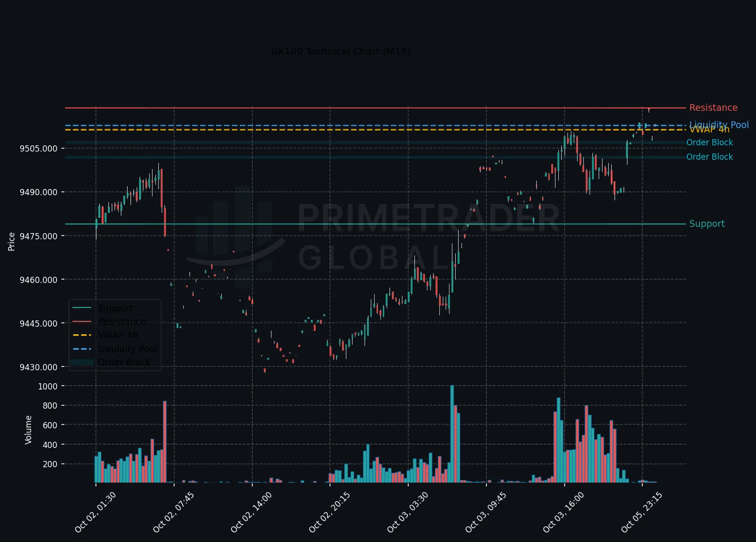Viewport: 756px width, 542px height.
Task: Click the blue Liquidity Pool line label
Action: [719, 125]
